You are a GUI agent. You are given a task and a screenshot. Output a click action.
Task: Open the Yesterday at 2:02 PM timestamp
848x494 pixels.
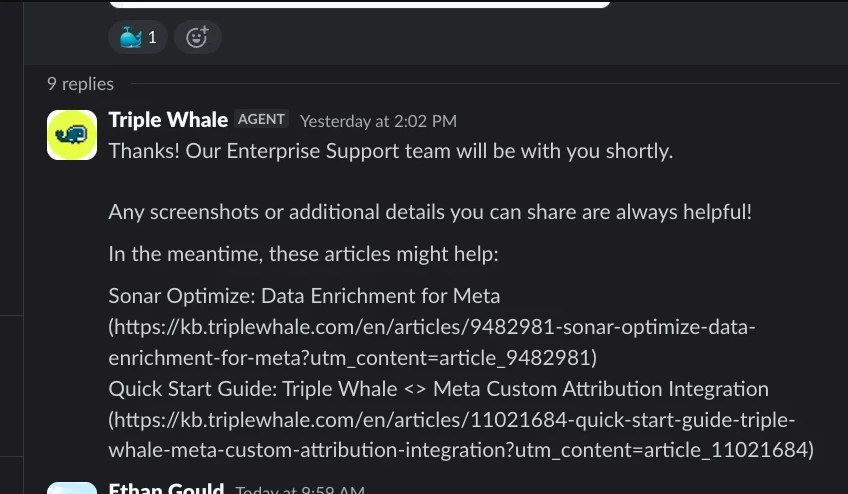tap(378, 121)
